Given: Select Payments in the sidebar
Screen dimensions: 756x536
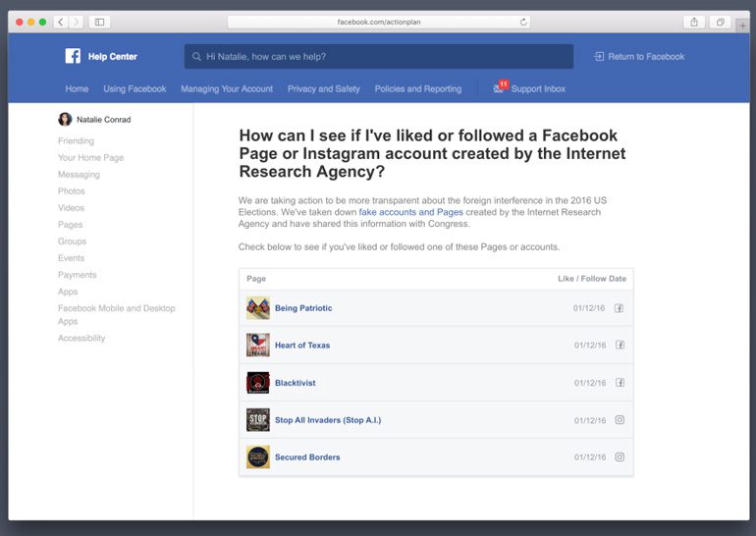Looking at the screenshot, I should pyautogui.click(x=78, y=275).
